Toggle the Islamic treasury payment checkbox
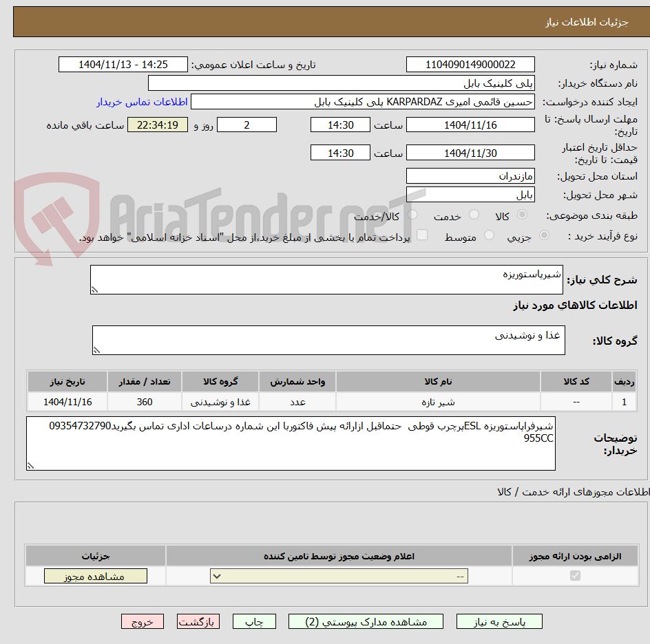650x644 pixels. [x=422, y=235]
